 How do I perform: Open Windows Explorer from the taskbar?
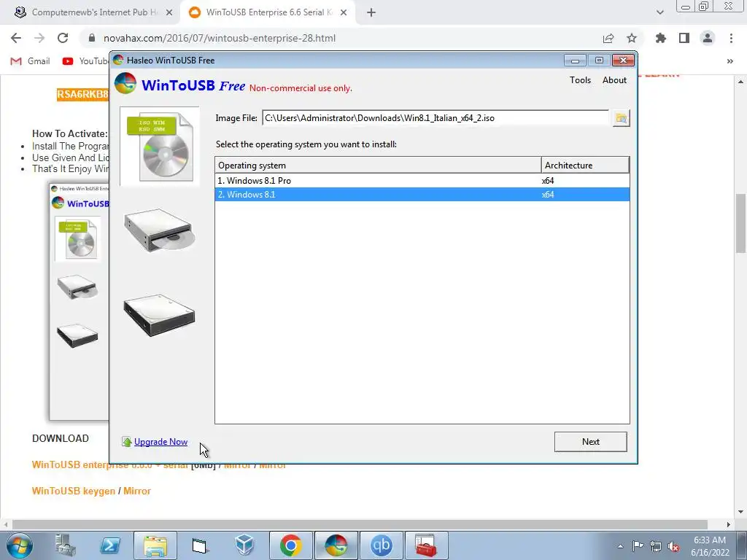point(155,545)
